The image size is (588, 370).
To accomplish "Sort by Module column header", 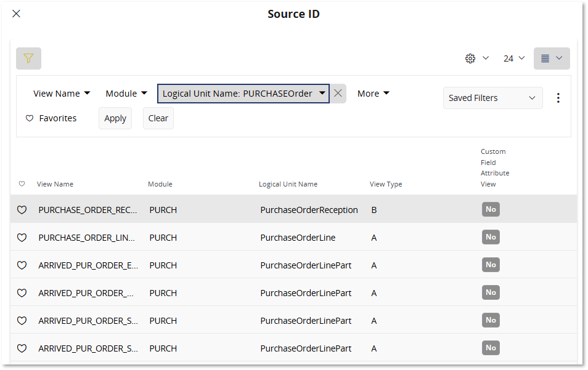I will point(160,184).
